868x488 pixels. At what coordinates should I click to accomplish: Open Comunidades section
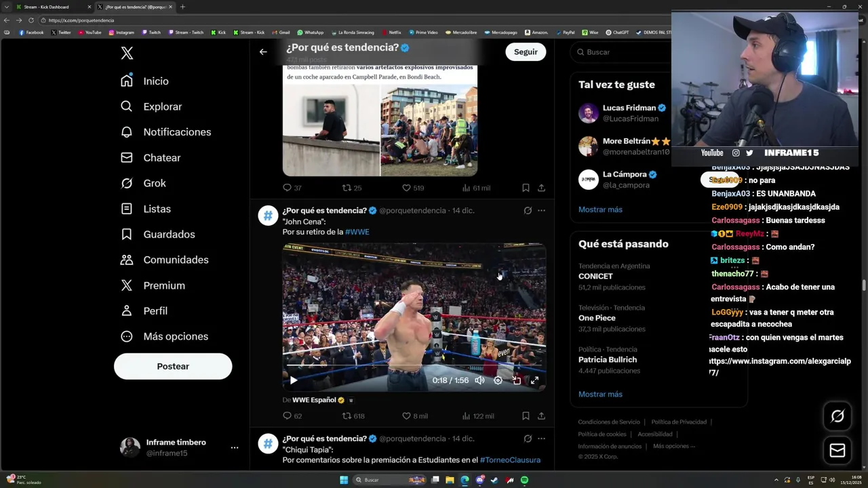pyautogui.click(x=164, y=260)
